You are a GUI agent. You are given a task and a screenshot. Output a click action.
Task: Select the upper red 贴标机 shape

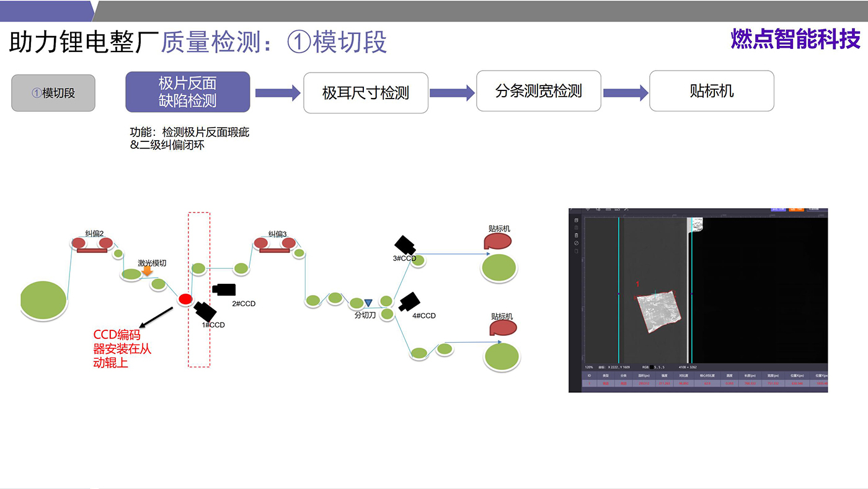pos(497,241)
